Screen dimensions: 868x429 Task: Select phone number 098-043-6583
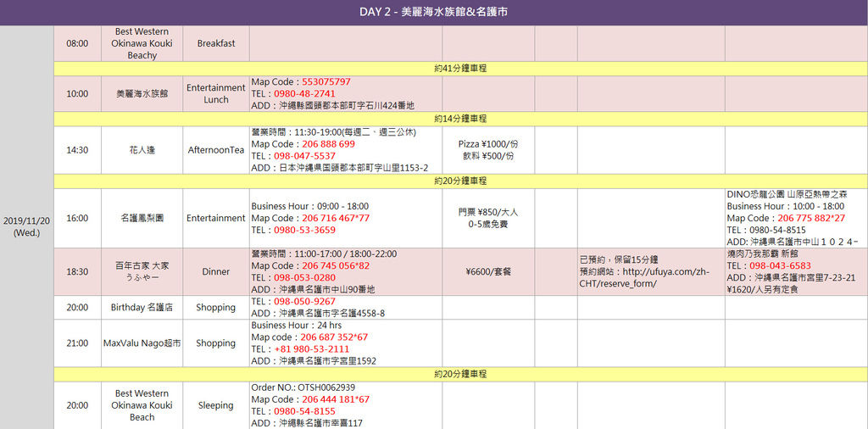click(x=780, y=265)
